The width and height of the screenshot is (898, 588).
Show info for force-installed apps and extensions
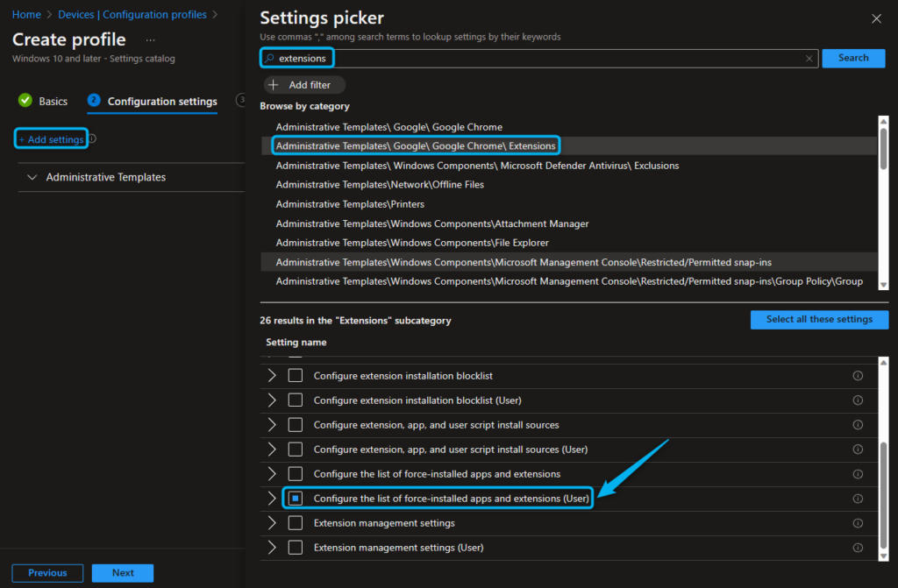[857, 474]
